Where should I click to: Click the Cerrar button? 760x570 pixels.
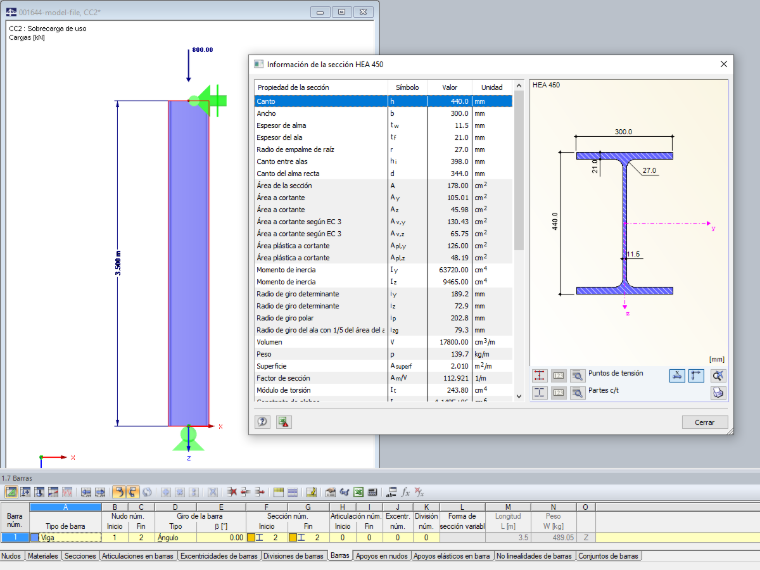click(704, 422)
